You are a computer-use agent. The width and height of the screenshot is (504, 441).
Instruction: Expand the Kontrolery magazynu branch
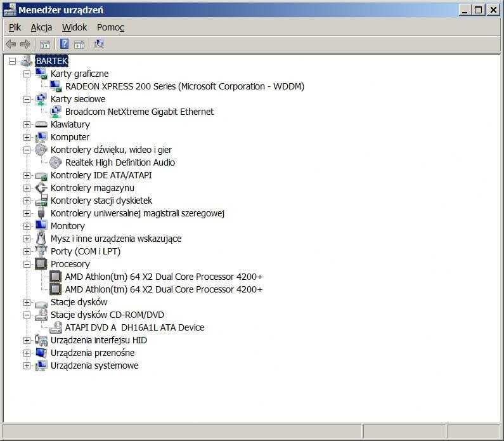[x=27, y=188]
